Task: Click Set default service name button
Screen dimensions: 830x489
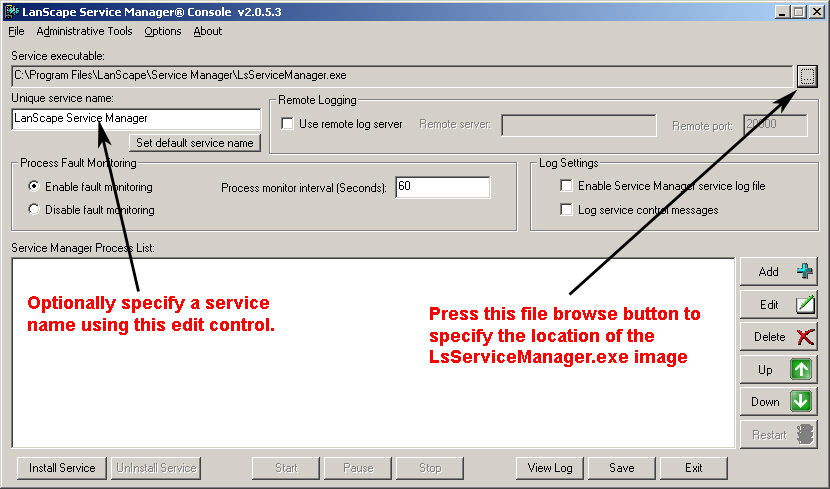Action: [195, 143]
